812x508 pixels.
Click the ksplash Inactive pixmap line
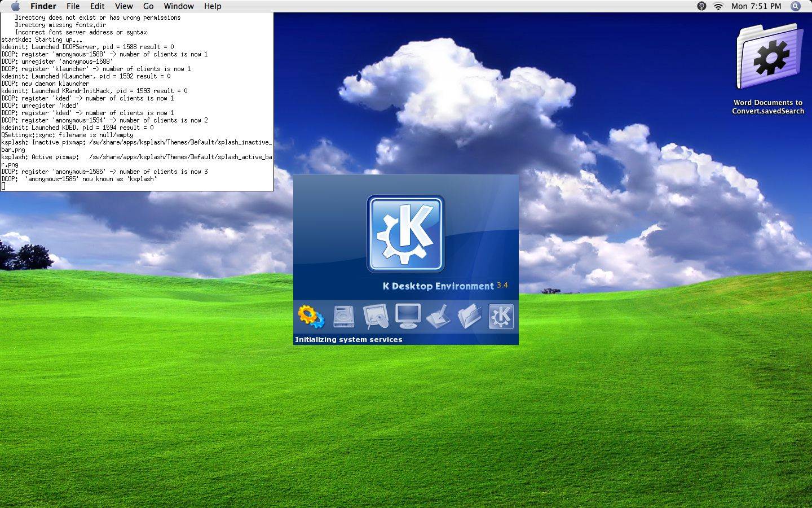point(136,146)
